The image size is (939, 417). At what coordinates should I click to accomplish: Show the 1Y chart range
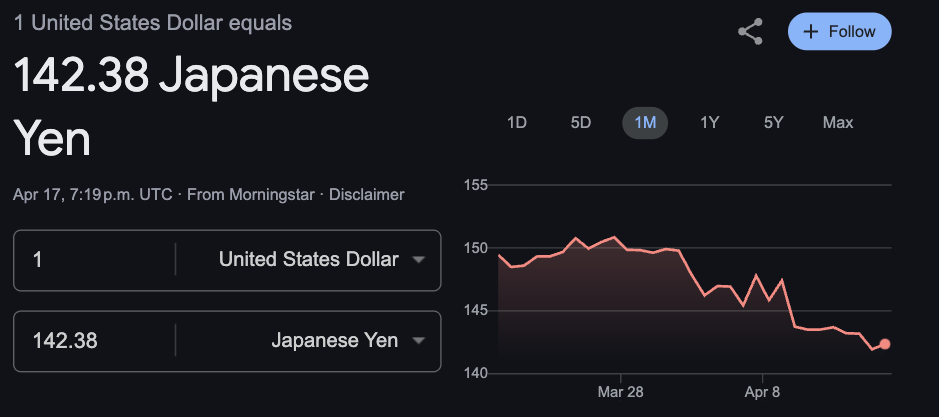pyautogui.click(x=710, y=123)
